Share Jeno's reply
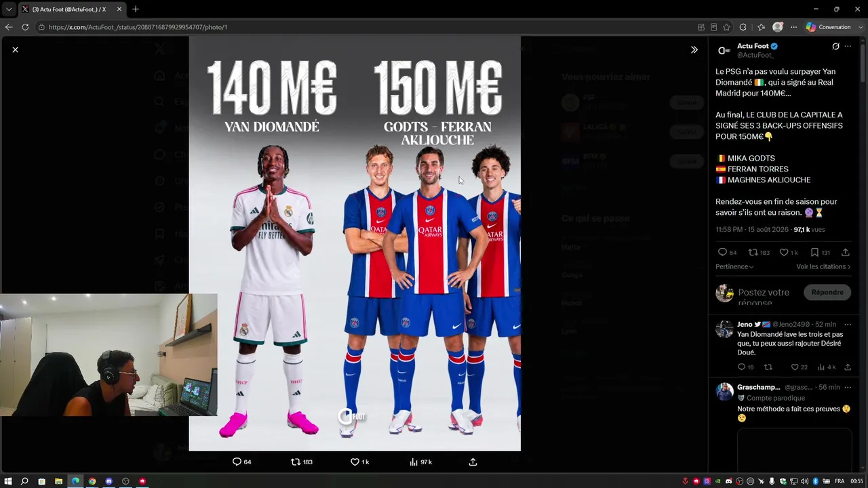868x488 pixels. point(848,367)
